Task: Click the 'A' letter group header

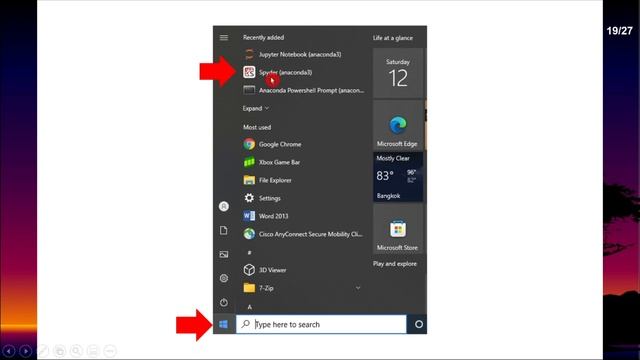Action: 249,307
